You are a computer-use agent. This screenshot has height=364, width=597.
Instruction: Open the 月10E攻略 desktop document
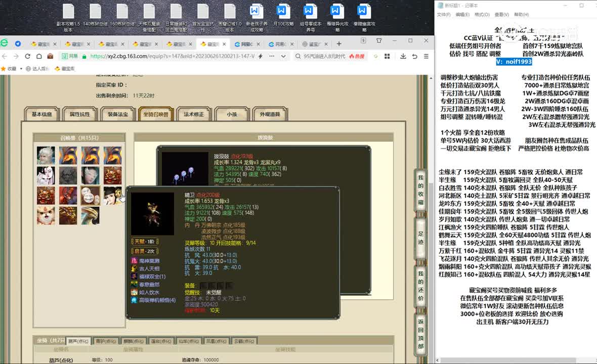pyautogui.click(x=283, y=15)
